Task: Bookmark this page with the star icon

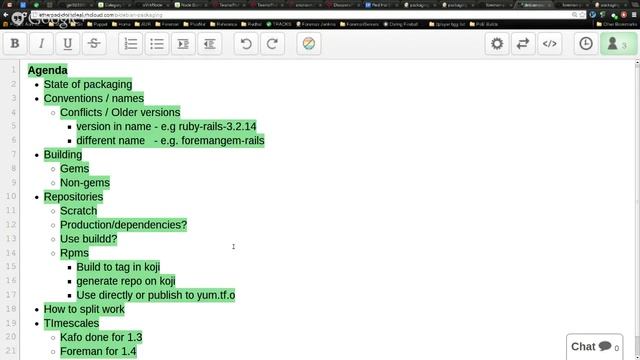Action: [x=582, y=15]
